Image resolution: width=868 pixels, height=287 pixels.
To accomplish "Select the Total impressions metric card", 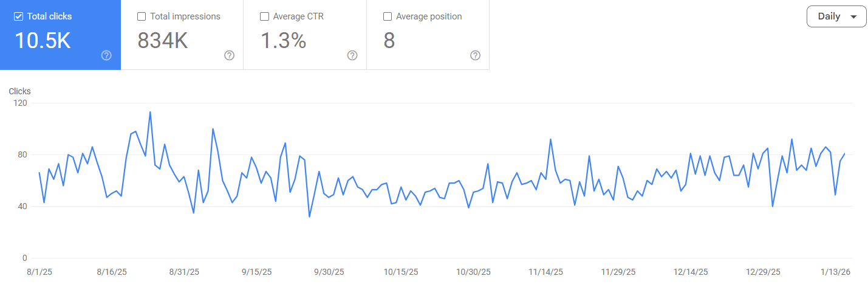I will click(182, 35).
